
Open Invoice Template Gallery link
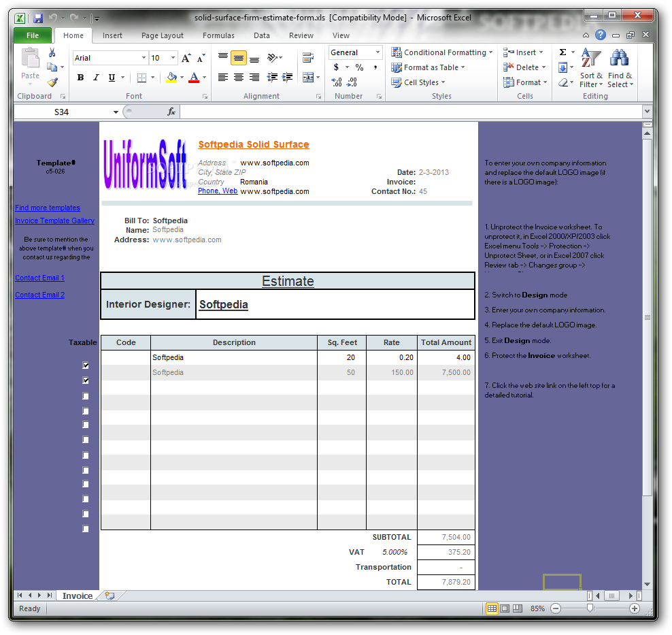pyautogui.click(x=55, y=221)
